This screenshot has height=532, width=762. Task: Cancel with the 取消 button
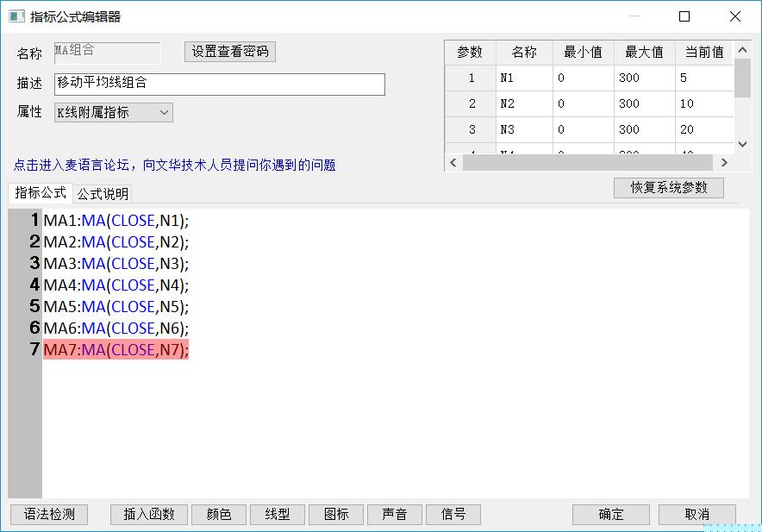point(697,515)
